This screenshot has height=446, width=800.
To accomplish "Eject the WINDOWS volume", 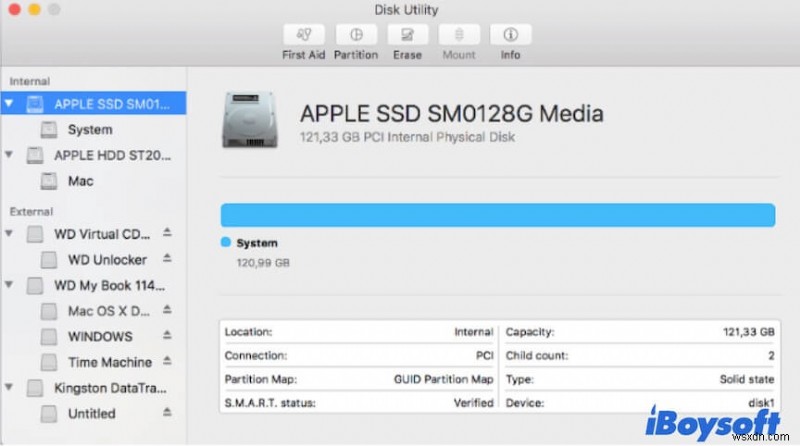I will click(167, 335).
